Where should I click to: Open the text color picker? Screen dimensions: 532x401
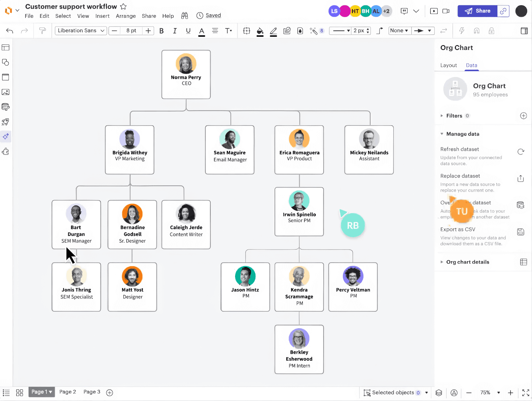pos(201,31)
